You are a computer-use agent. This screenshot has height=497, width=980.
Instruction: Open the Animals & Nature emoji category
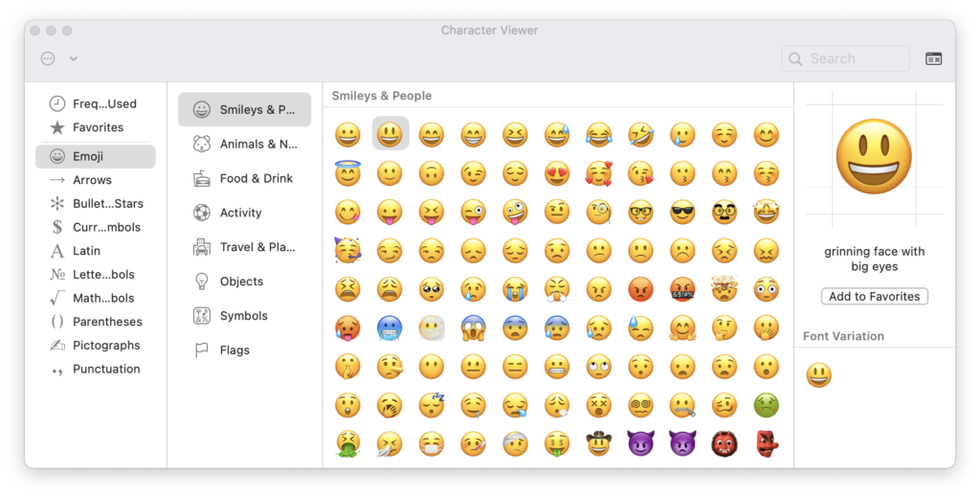click(x=245, y=144)
